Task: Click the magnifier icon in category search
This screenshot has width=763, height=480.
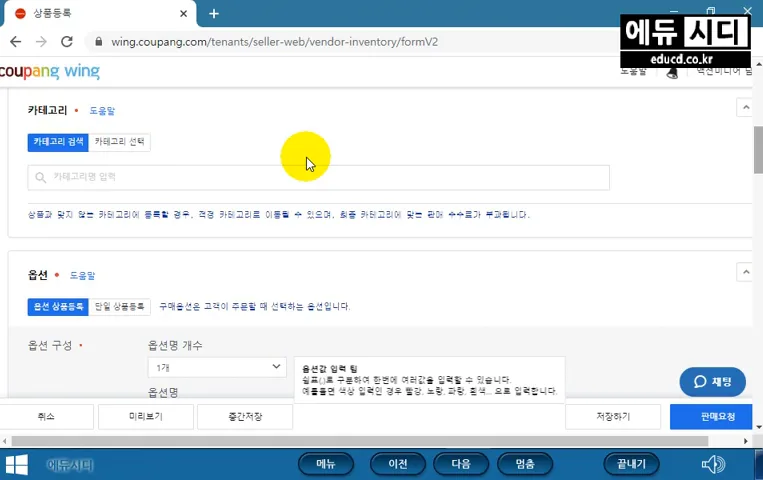Action: (41, 178)
